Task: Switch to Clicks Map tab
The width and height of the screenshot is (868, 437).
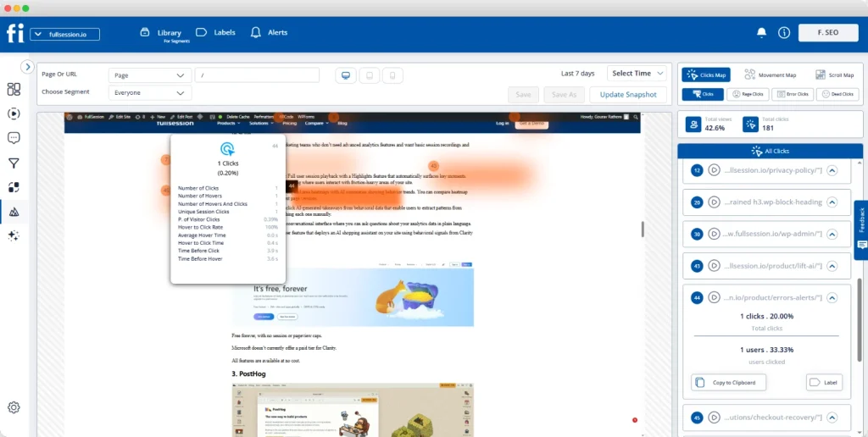Action: pos(706,75)
